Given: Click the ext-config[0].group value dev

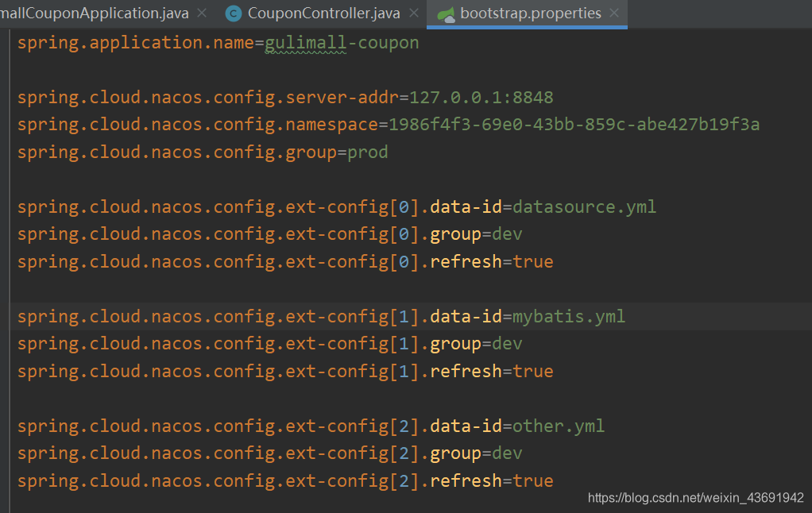Looking at the screenshot, I should (x=507, y=234).
